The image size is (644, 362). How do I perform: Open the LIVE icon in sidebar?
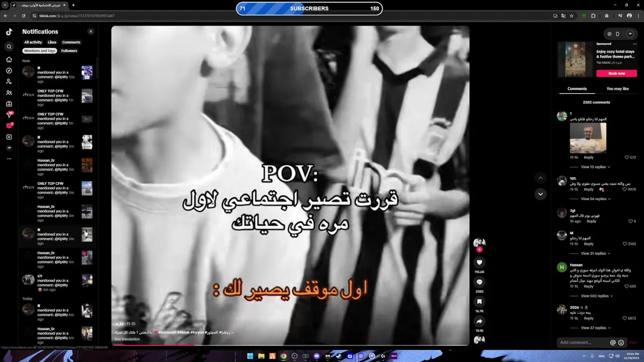(x=9, y=104)
